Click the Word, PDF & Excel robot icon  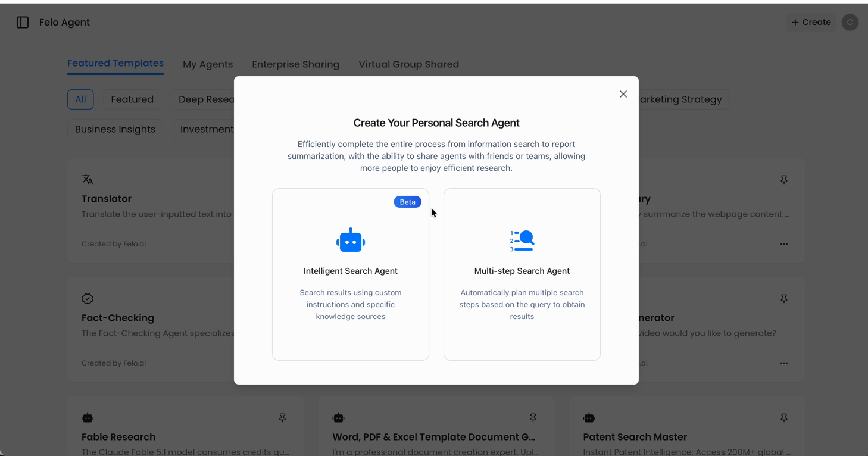[x=339, y=418]
